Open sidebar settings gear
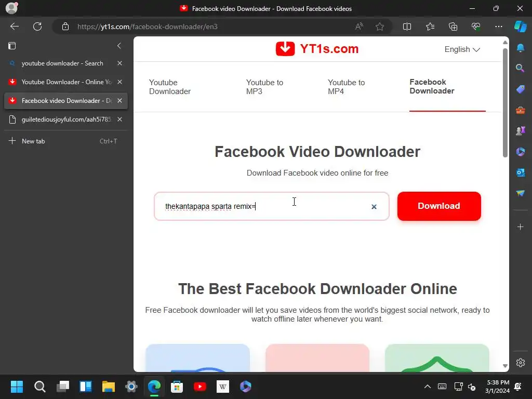Viewport: 532px width, 399px height. click(521, 362)
